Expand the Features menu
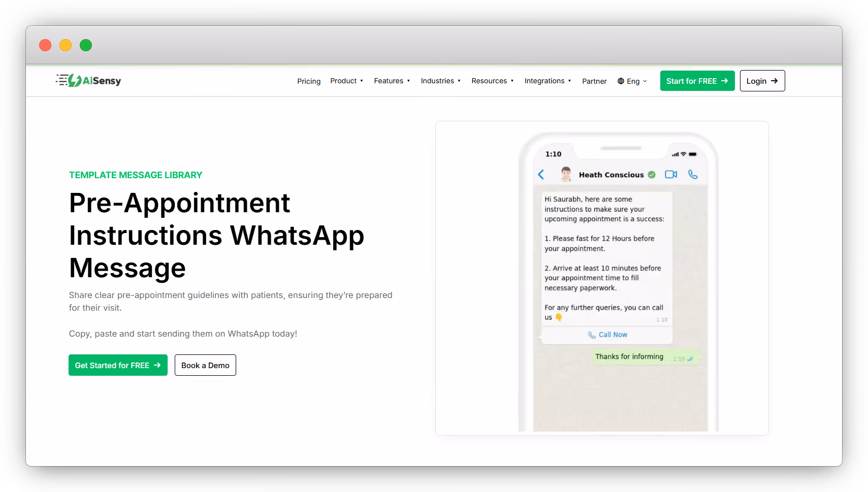This screenshot has width=868, height=492. [392, 81]
